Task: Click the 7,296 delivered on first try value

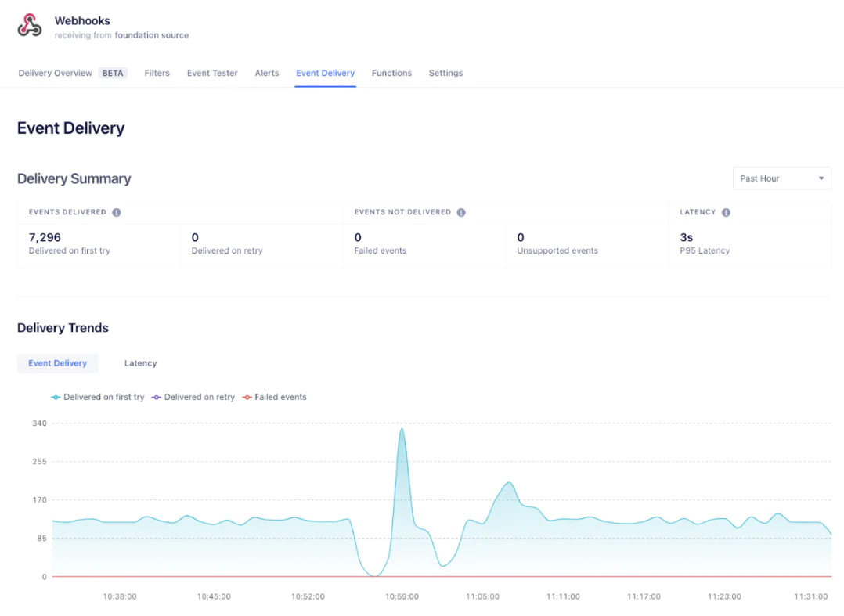Action: 45,237
